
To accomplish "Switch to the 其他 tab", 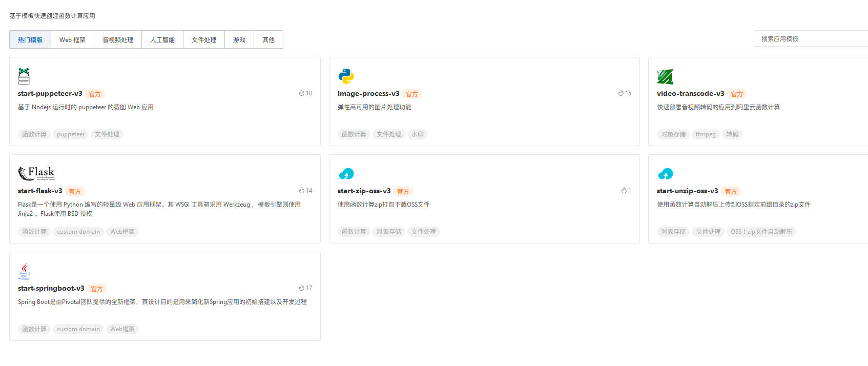I will click(x=268, y=39).
